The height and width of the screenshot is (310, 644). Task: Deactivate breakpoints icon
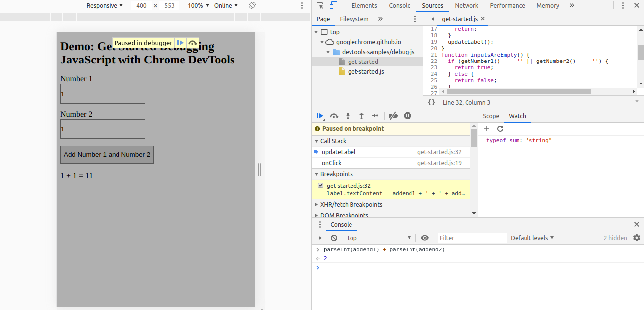[x=393, y=116]
